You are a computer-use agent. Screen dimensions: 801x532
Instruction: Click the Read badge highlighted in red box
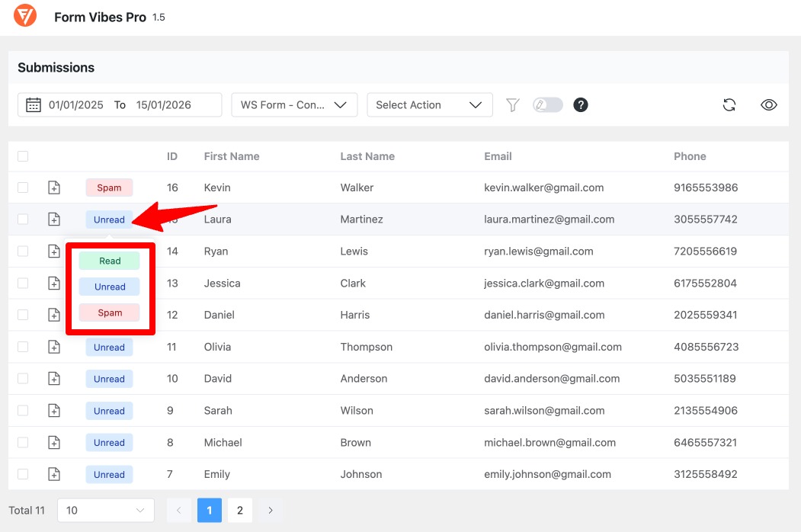point(109,260)
